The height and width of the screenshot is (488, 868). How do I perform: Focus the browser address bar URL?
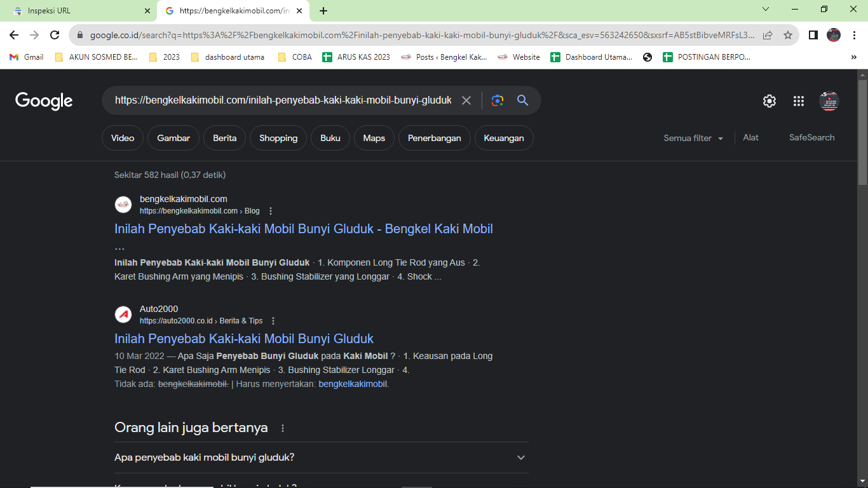[422, 36]
